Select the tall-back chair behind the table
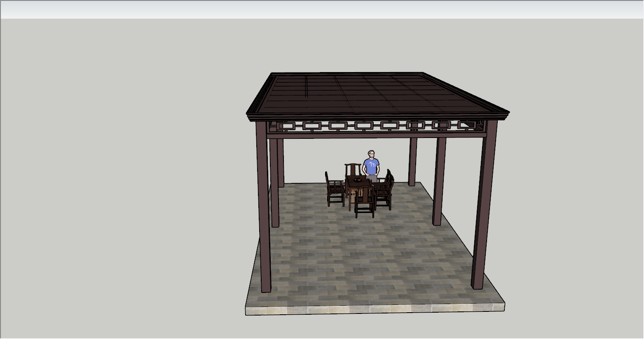Screen dimensions: 644x339 point(352,169)
